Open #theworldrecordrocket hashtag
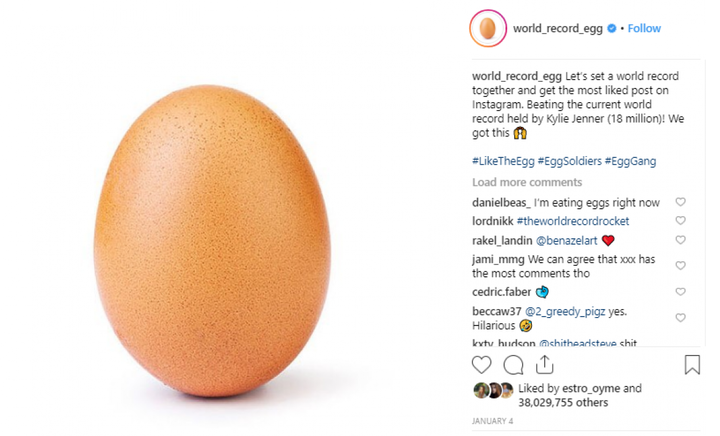Image resolution: width=720 pixels, height=436 pixels. tap(573, 221)
